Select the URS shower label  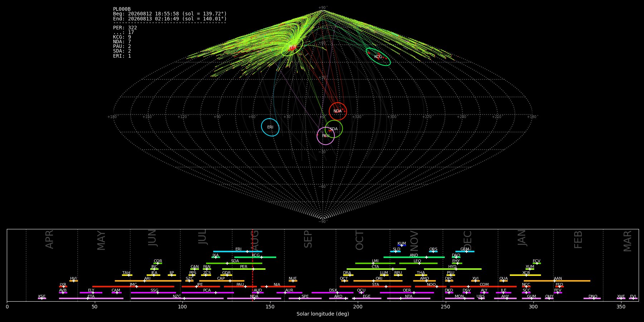pos(481,297)
